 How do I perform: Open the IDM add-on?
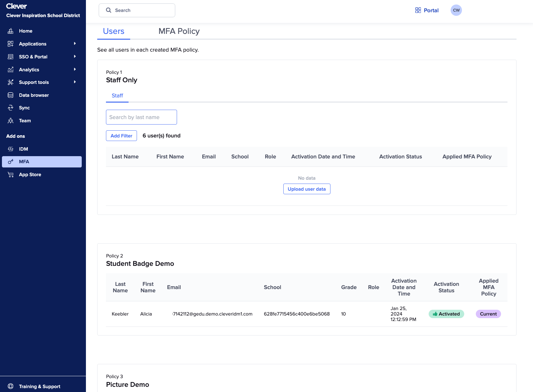pyautogui.click(x=24, y=149)
